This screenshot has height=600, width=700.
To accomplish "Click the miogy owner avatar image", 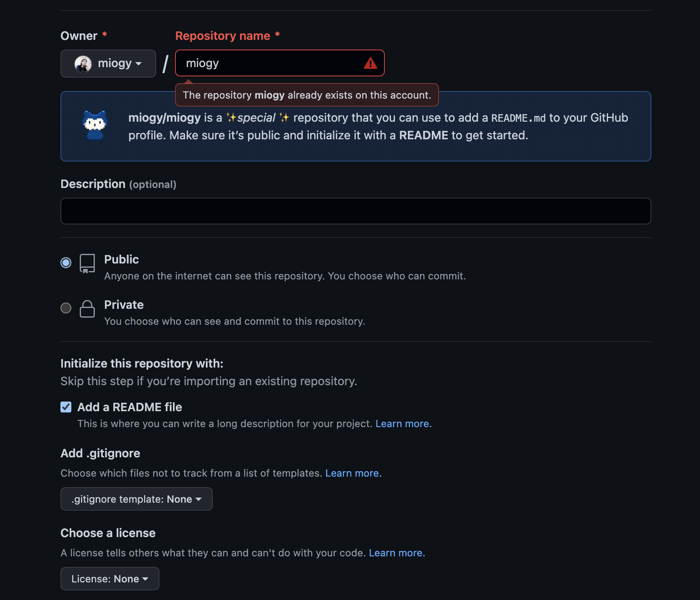I will click(83, 64).
